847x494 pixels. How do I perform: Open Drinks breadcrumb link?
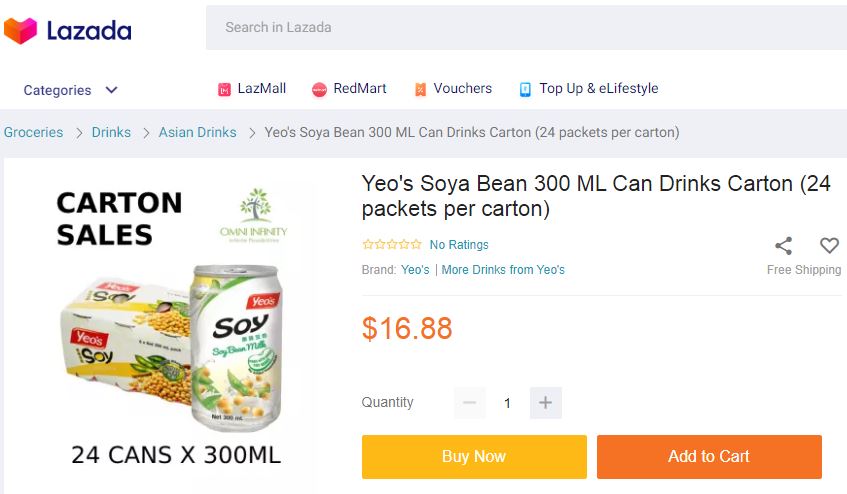(x=111, y=132)
